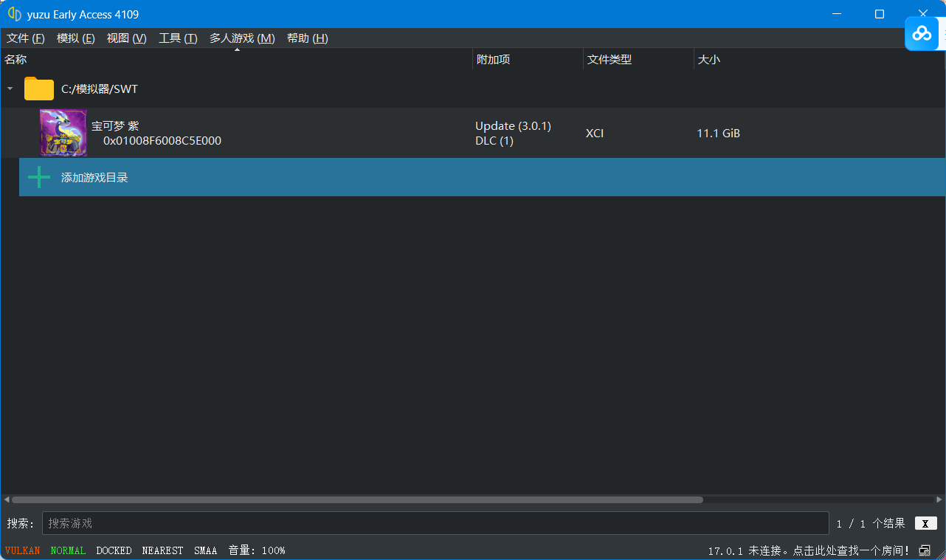Click the Update (3.0.1) add-on text
Image resolution: width=946 pixels, height=560 pixels.
coord(514,126)
